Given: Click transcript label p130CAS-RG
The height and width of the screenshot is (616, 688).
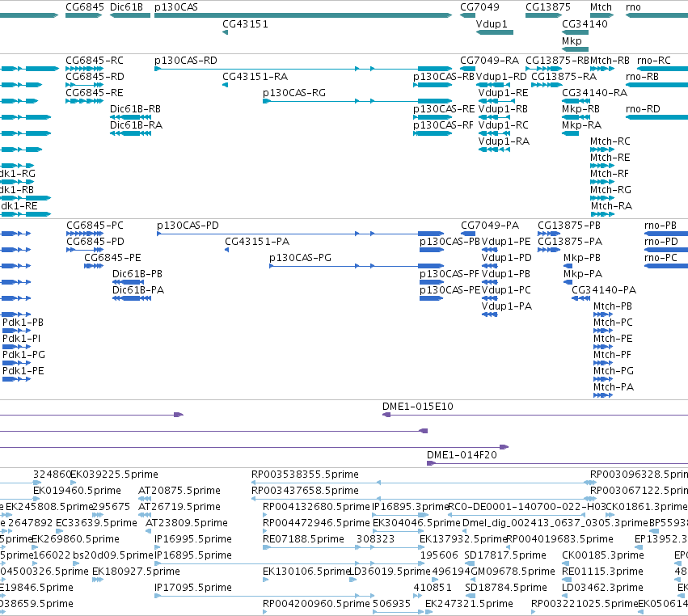Looking at the screenshot, I should coord(294,93).
